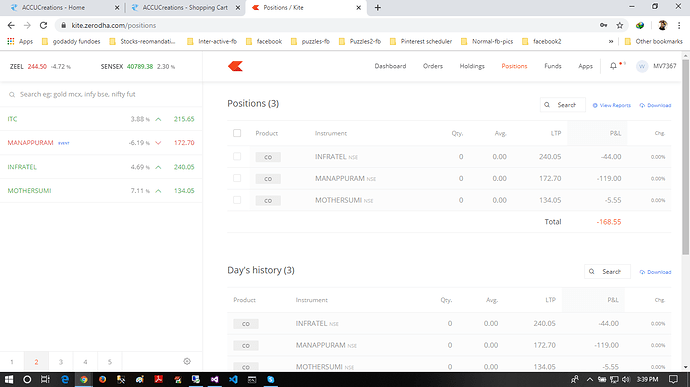Open Cortana search circle in taskbar
Viewport: 690px width, 387px height.
[27, 379]
